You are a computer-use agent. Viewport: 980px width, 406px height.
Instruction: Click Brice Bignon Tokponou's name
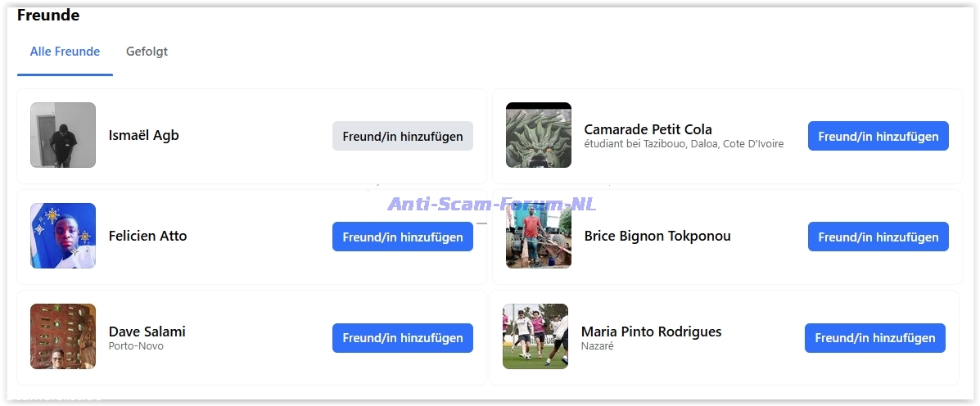657,236
